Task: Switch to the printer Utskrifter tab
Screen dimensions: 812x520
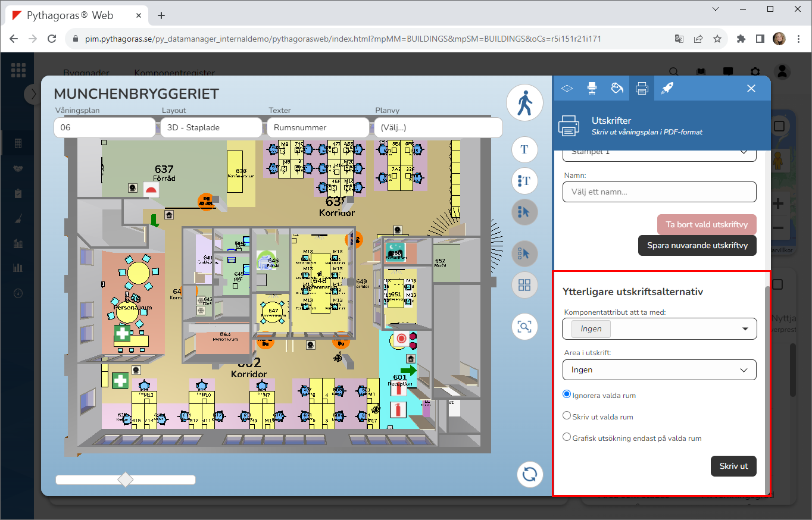Action: [x=642, y=89]
